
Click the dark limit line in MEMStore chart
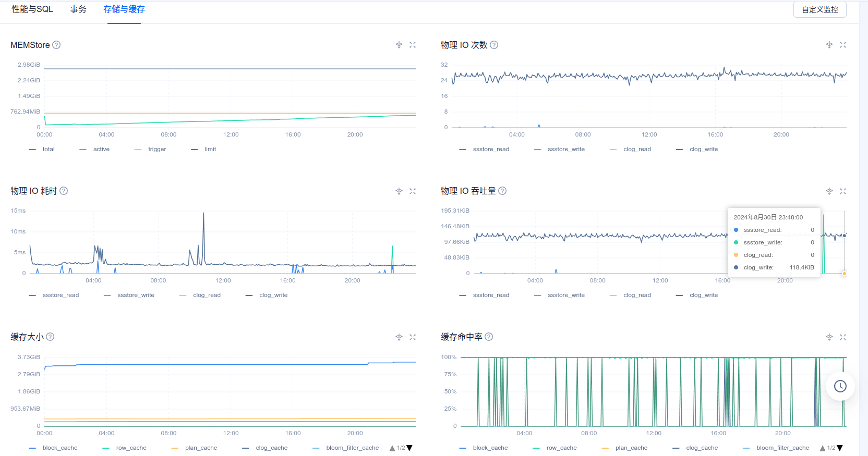(230, 69)
